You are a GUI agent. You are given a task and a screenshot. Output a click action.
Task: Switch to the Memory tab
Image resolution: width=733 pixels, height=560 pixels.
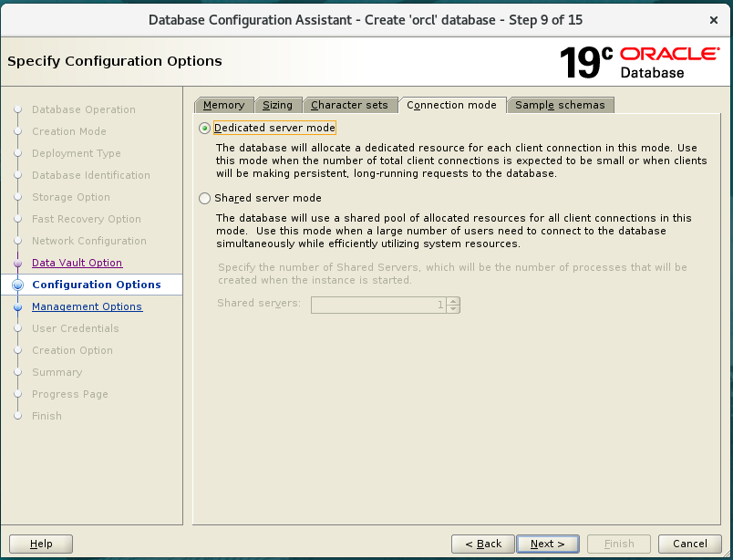pyautogui.click(x=224, y=105)
